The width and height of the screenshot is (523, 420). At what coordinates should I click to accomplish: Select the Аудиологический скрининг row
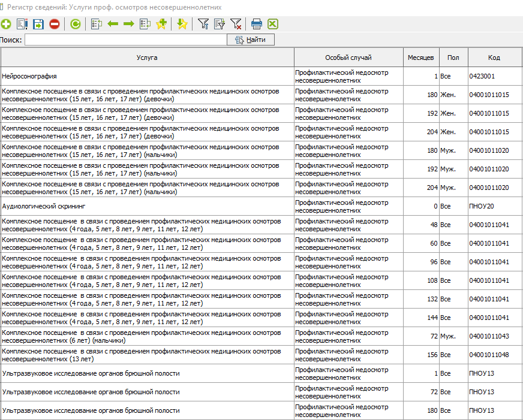147,206
